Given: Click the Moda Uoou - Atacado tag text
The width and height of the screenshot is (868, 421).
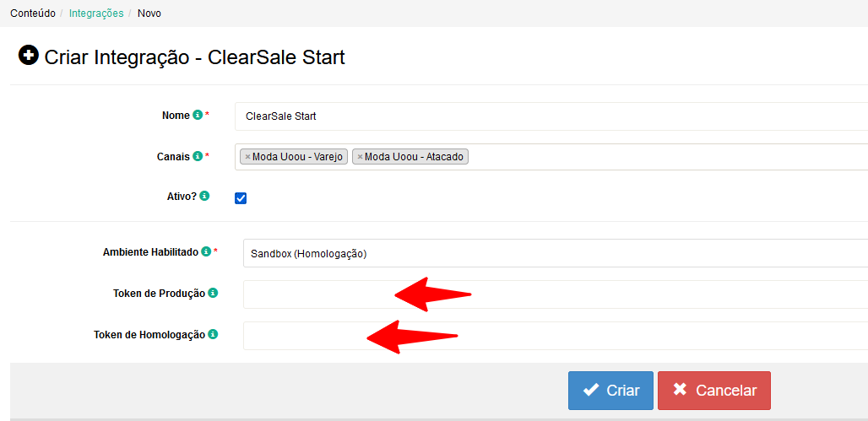Looking at the screenshot, I should [x=414, y=157].
